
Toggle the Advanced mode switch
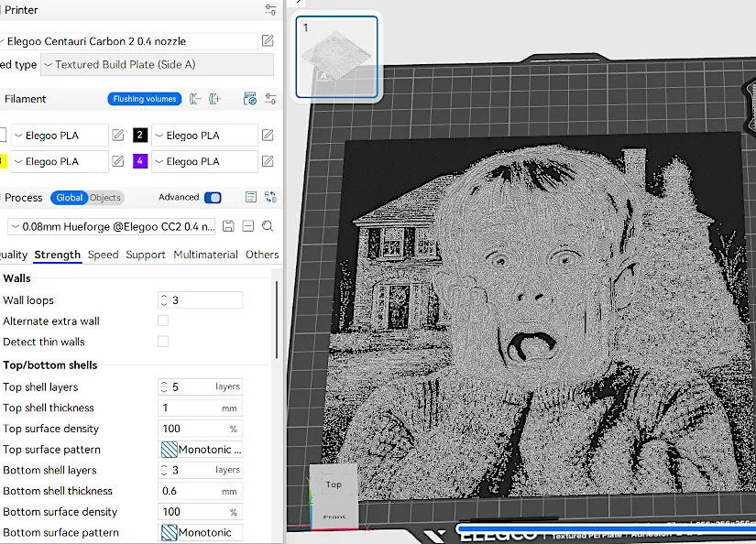[213, 198]
